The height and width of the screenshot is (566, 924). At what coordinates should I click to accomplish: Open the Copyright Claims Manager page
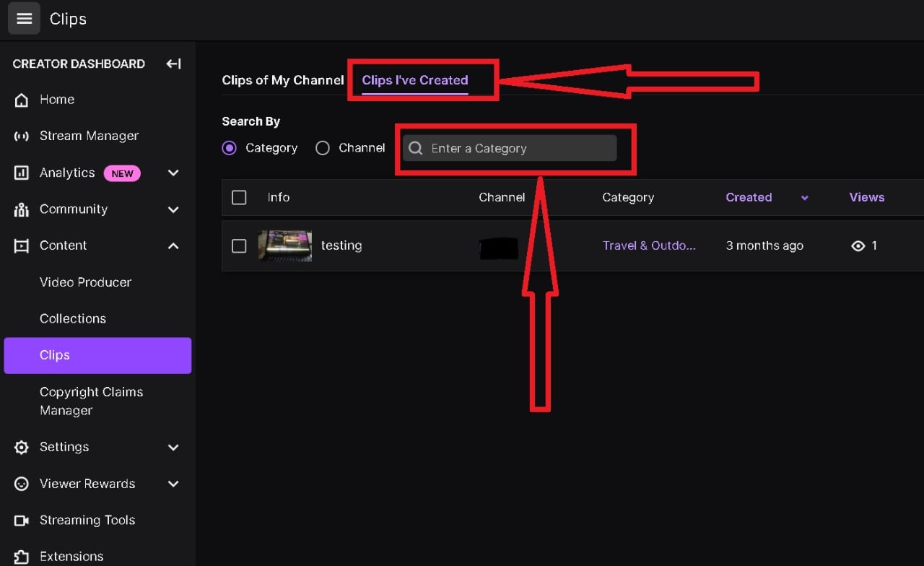point(91,401)
